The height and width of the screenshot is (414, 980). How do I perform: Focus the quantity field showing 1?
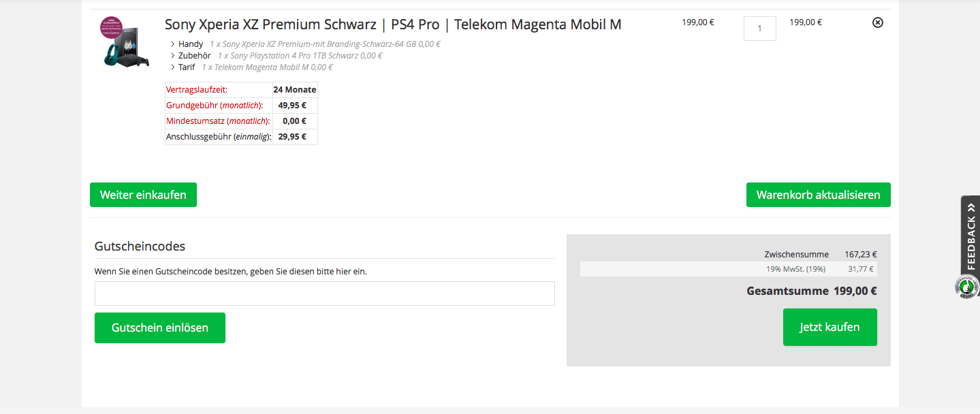760,29
